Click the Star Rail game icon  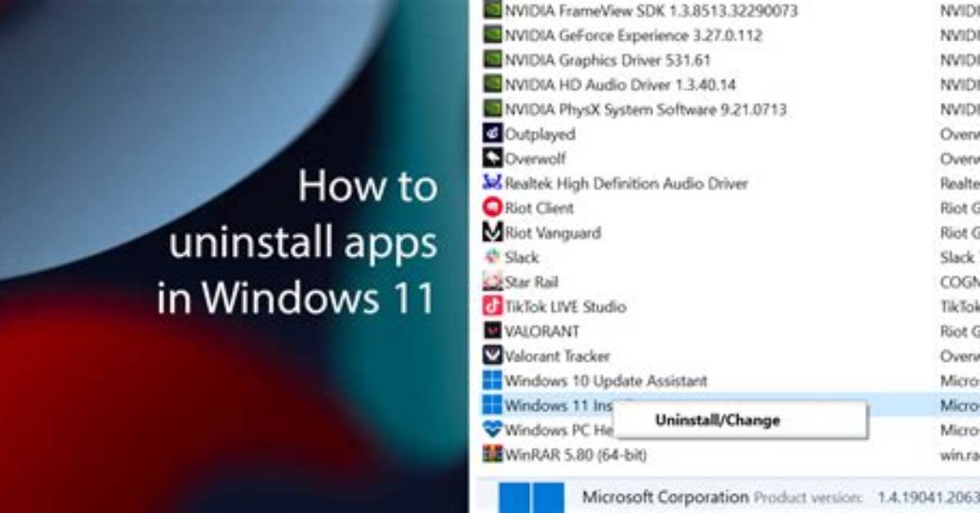click(492, 282)
